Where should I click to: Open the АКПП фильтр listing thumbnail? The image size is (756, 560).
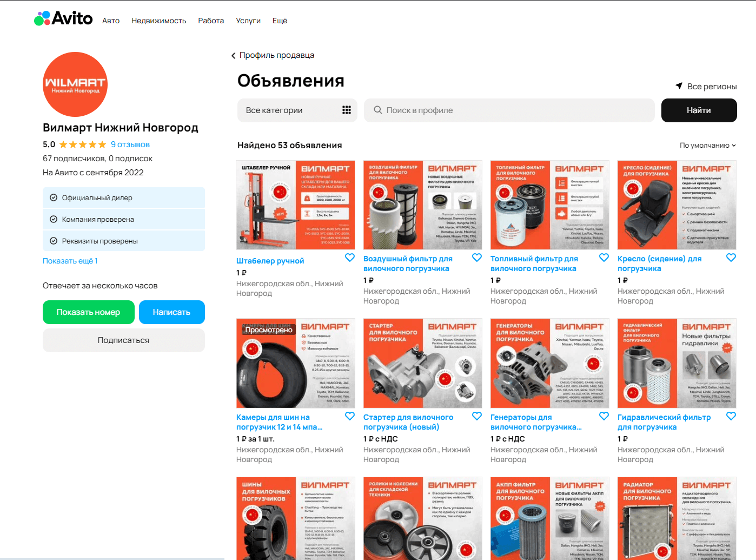550,518
